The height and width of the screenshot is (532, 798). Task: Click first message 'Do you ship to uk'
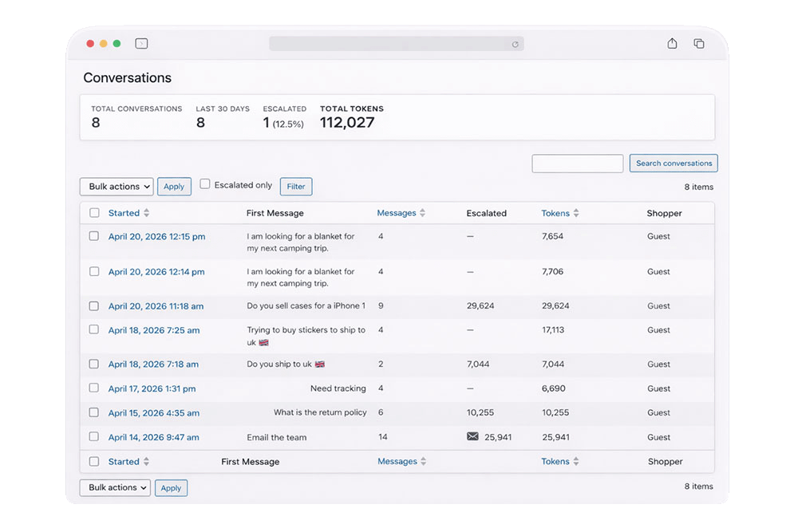286,365
